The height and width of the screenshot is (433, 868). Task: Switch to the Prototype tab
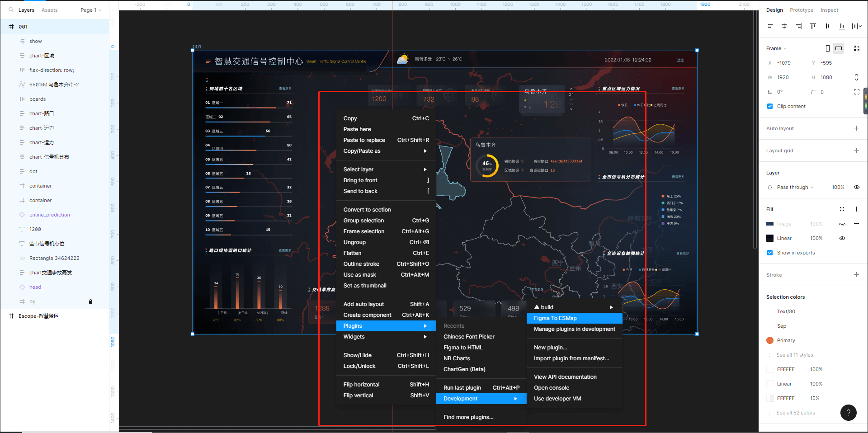pos(801,10)
